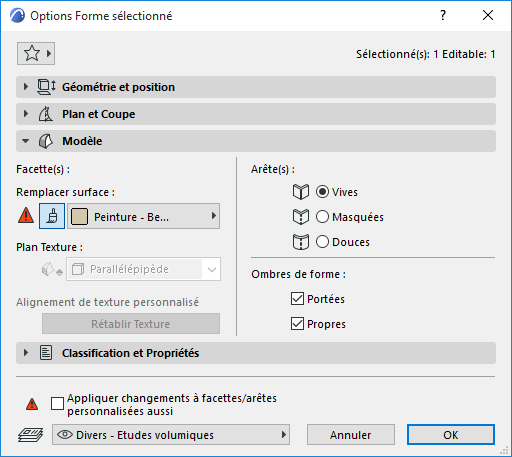512x457 pixels.
Task: Expand the Géométrie et position section
Action: [26, 87]
